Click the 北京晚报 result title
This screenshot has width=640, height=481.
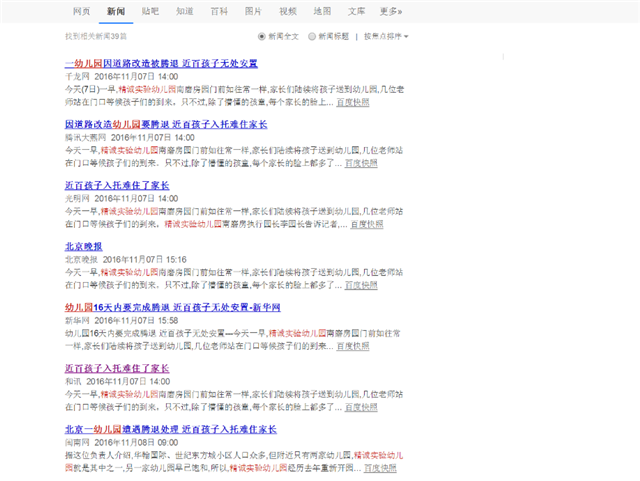pyautogui.click(x=83, y=246)
